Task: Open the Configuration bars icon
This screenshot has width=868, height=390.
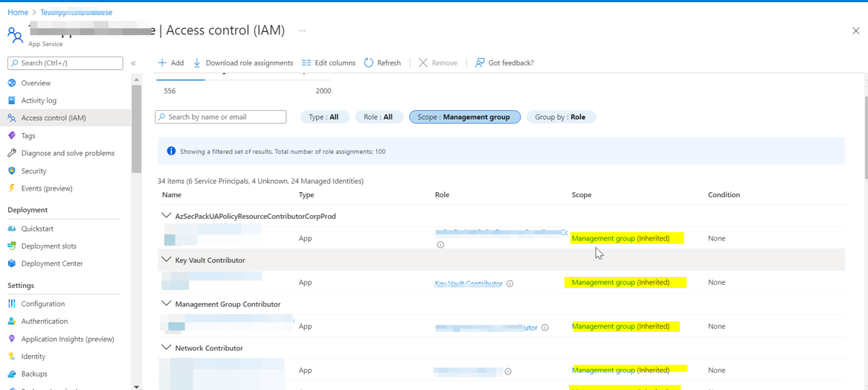Action: (x=12, y=304)
